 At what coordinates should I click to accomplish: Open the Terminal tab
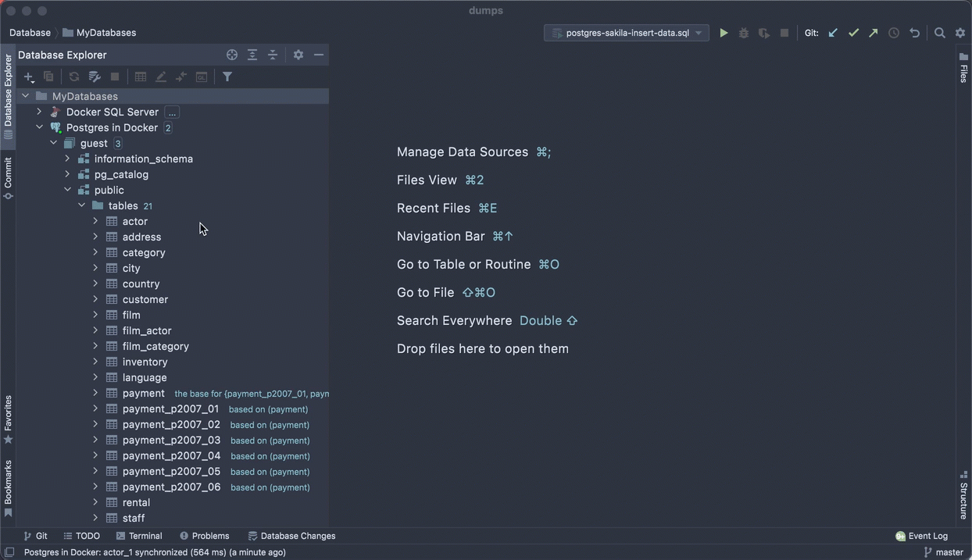(139, 536)
